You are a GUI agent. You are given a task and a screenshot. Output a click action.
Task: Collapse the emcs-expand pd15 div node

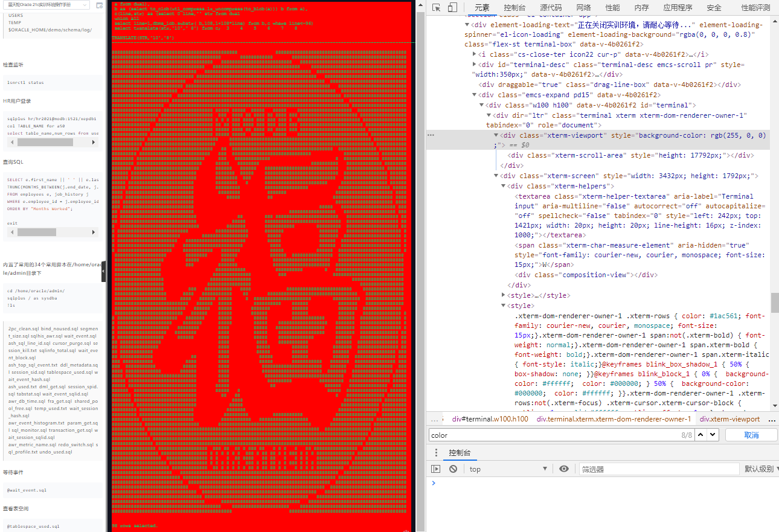point(474,95)
